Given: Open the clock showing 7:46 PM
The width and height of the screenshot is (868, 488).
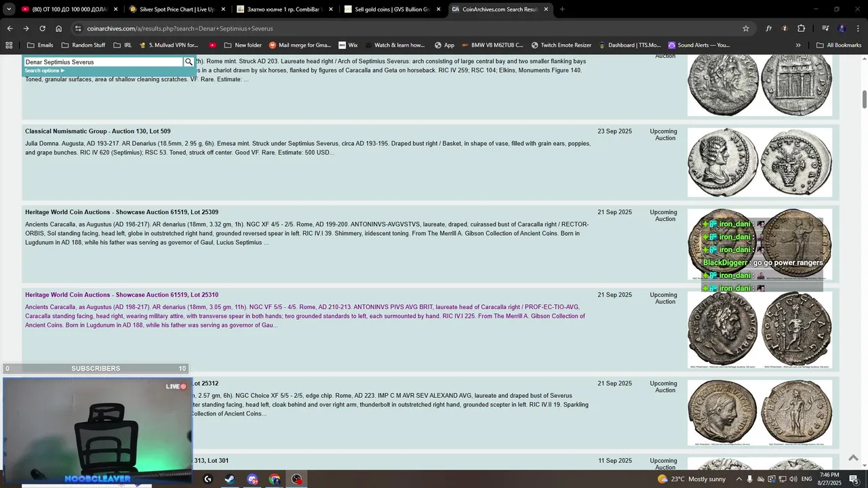Looking at the screenshot, I should pos(829,479).
